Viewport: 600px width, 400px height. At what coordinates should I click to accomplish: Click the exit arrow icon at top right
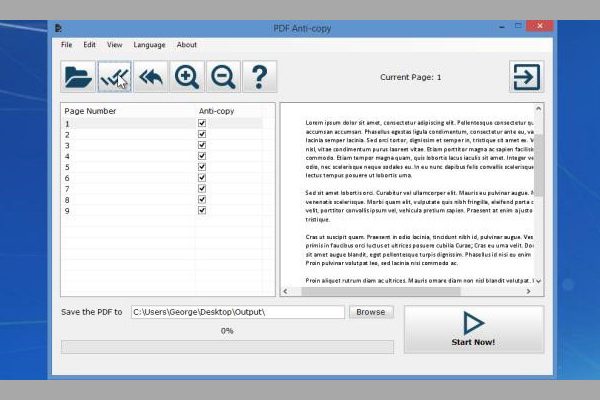[x=525, y=76]
